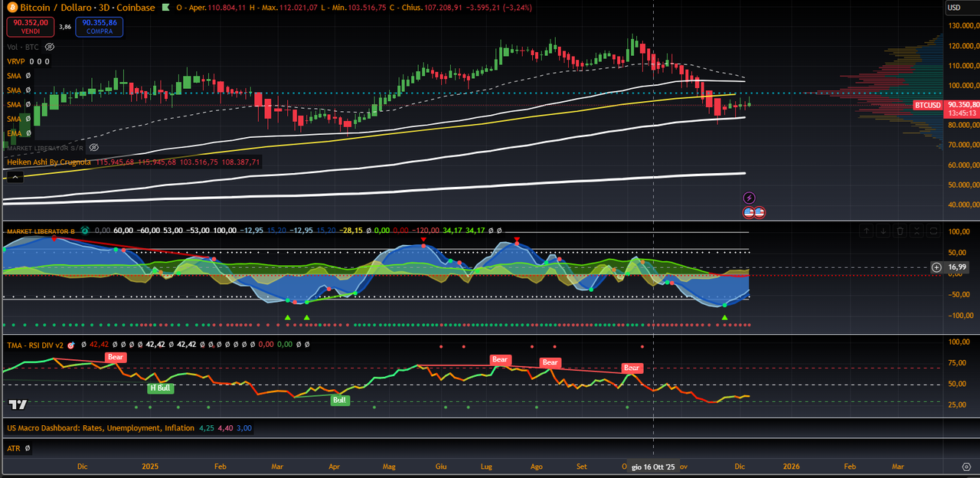Click the plus icon beside 16,99

[x=937, y=267]
